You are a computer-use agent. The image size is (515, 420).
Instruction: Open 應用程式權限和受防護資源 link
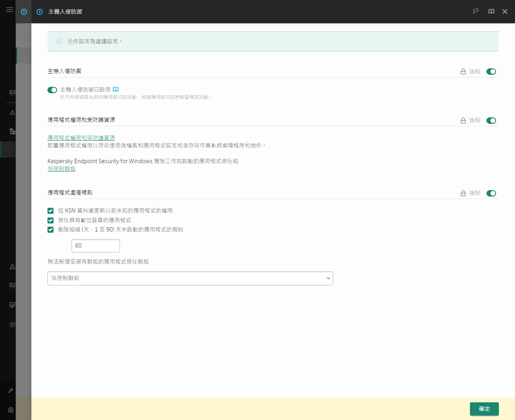point(81,138)
